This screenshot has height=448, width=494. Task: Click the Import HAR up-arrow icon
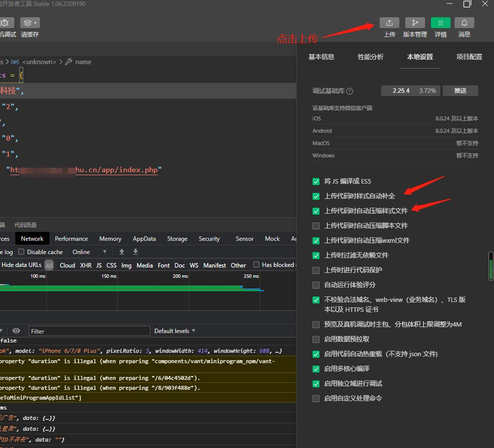[122, 252]
